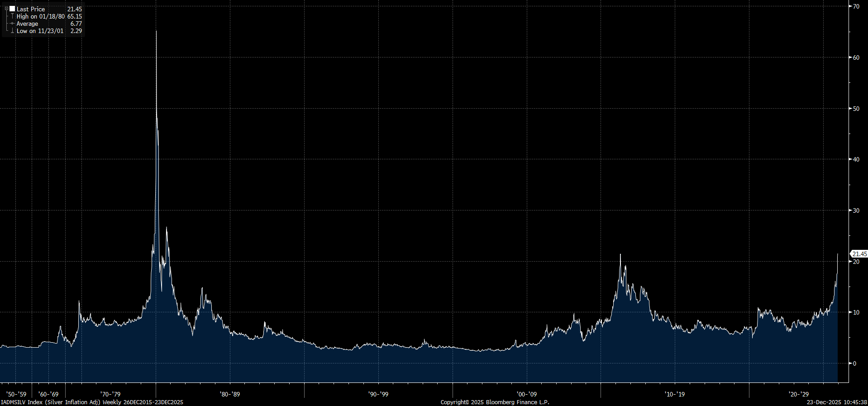Click the '00-'09 decade axis label
868x406 pixels.
tap(527, 394)
